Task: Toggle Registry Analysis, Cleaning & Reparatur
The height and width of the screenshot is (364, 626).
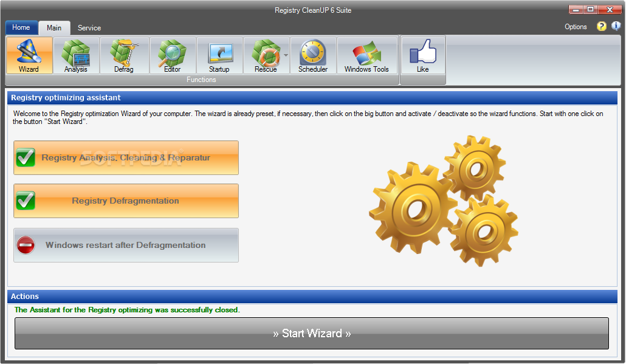Action: click(x=126, y=157)
